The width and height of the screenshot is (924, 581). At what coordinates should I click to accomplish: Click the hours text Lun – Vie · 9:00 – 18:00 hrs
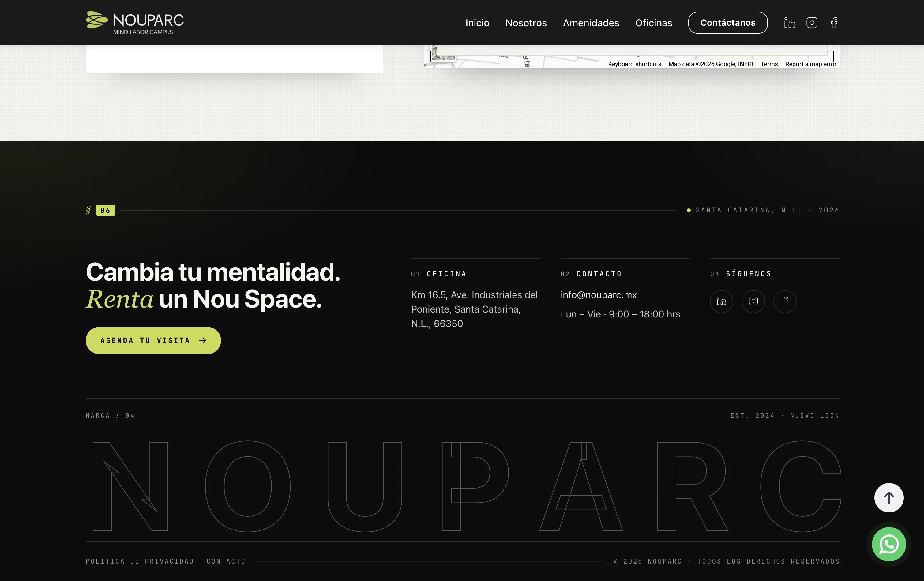point(620,314)
